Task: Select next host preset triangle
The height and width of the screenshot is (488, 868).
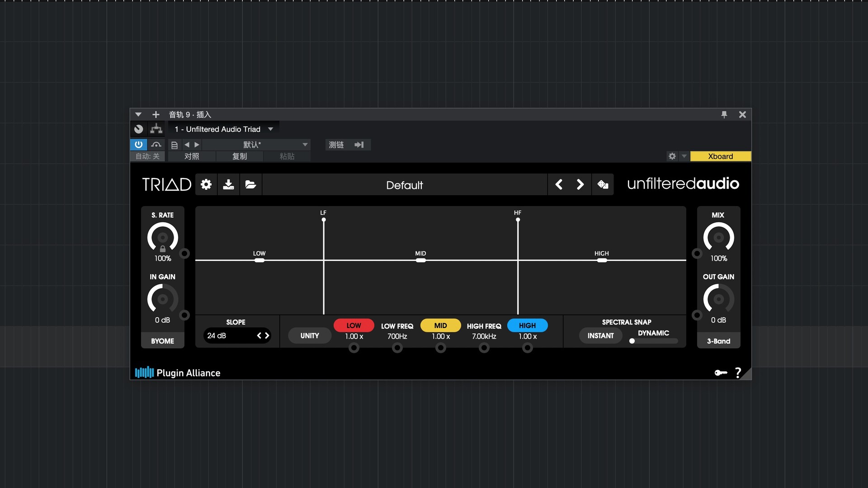Action: (x=197, y=145)
